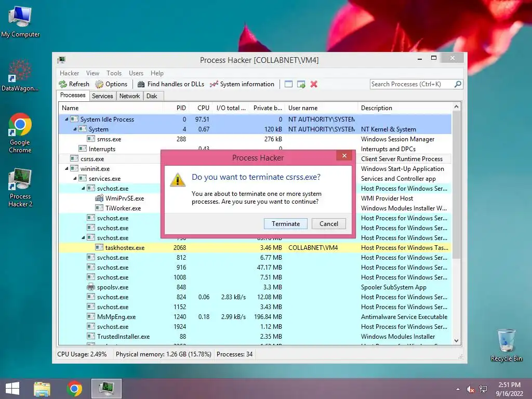
Task: Click the magnifier icon in the search box
Action: coord(458,84)
